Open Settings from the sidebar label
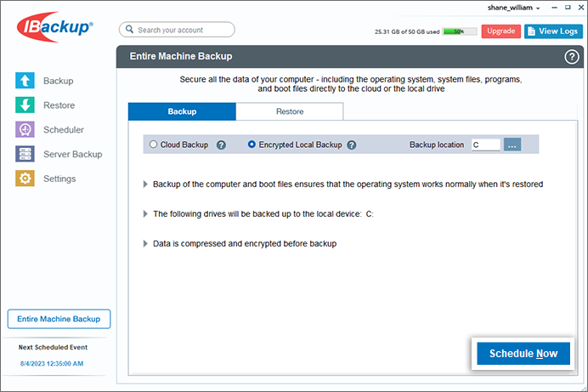The height and width of the screenshot is (392, 588). [59, 179]
